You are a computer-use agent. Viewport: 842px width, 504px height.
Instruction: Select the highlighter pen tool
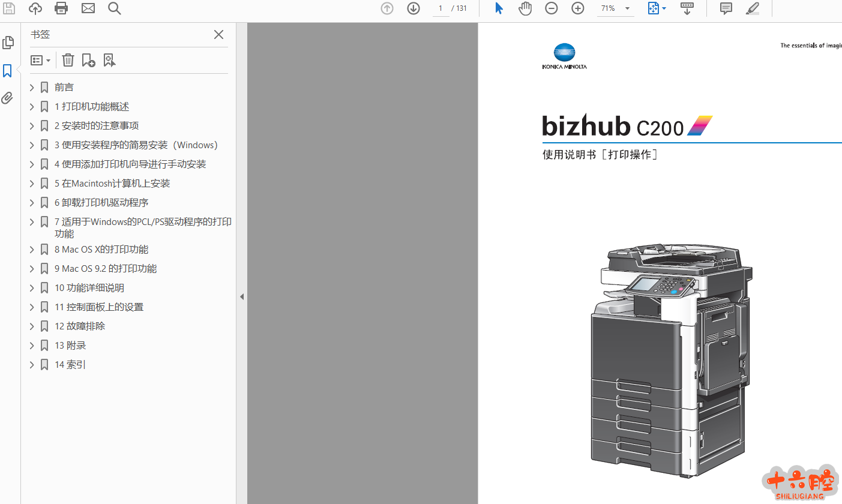tap(752, 8)
